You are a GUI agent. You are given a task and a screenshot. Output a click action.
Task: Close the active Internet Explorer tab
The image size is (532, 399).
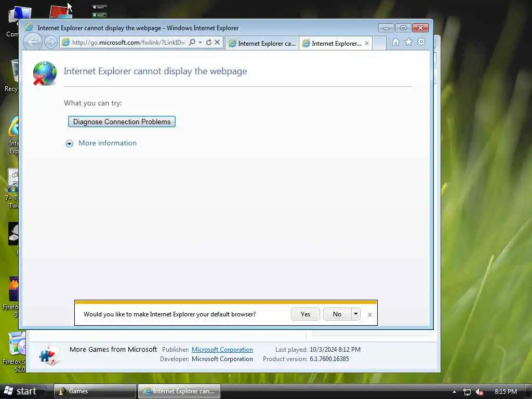pyautogui.click(x=367, y=44)
